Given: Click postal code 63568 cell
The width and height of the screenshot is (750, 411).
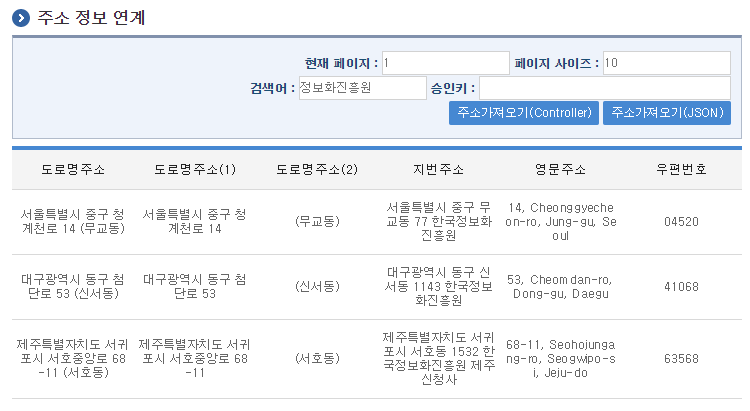Looking at the screenshot, I should click(681, 358).
